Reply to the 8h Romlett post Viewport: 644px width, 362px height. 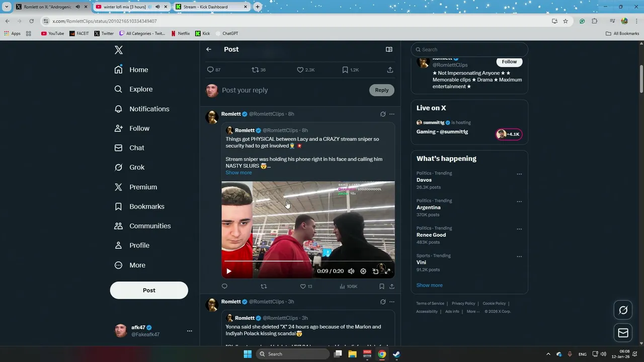[224, 286]
